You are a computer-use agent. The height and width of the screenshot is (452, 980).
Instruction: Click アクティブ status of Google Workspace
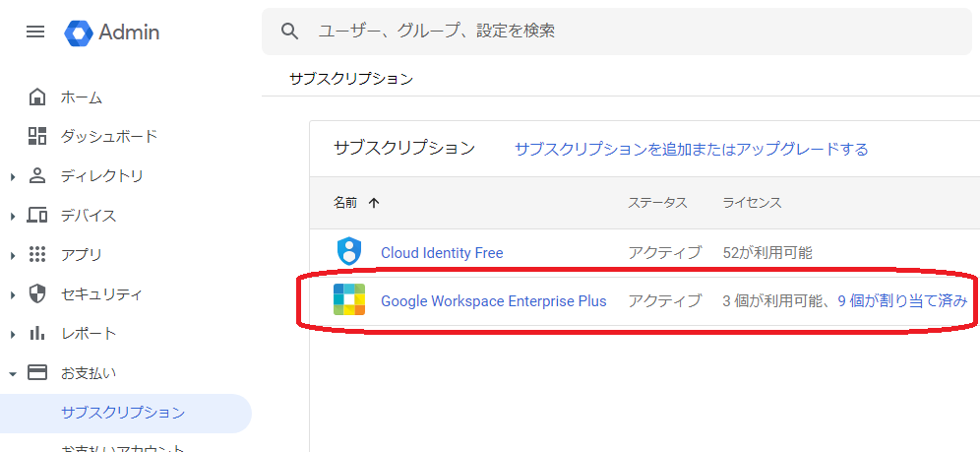coord(665,300)
